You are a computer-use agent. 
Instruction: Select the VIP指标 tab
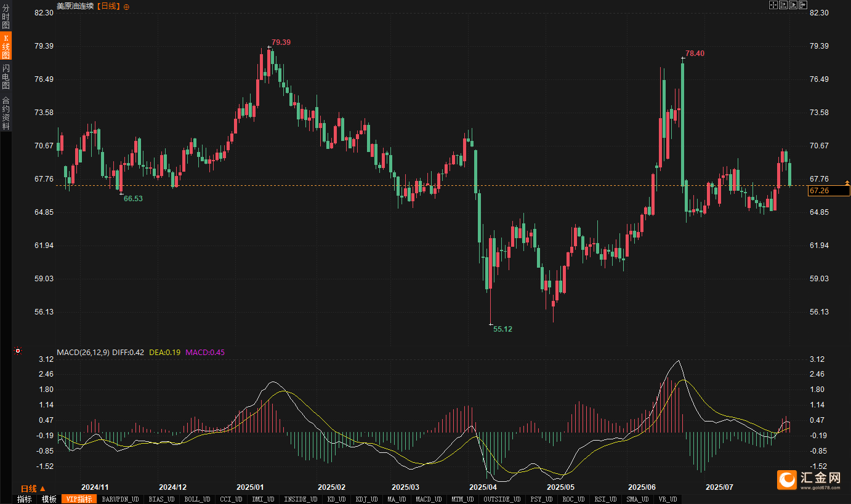point(79,499)
